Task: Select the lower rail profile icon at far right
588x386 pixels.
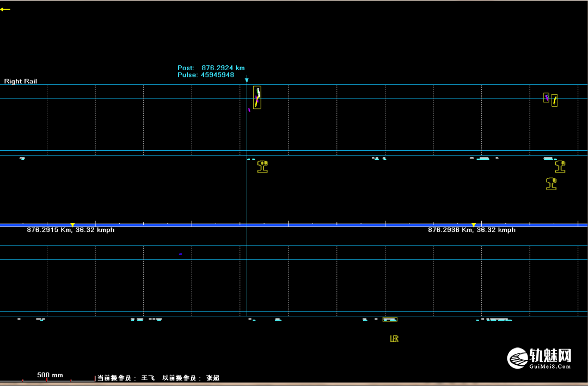Action: 551,184
